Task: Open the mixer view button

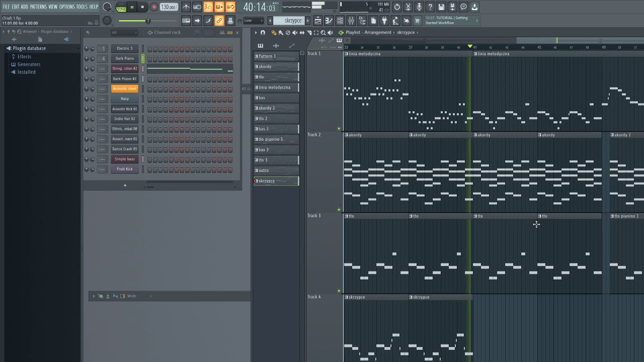Action: click(x=351, y=21)
